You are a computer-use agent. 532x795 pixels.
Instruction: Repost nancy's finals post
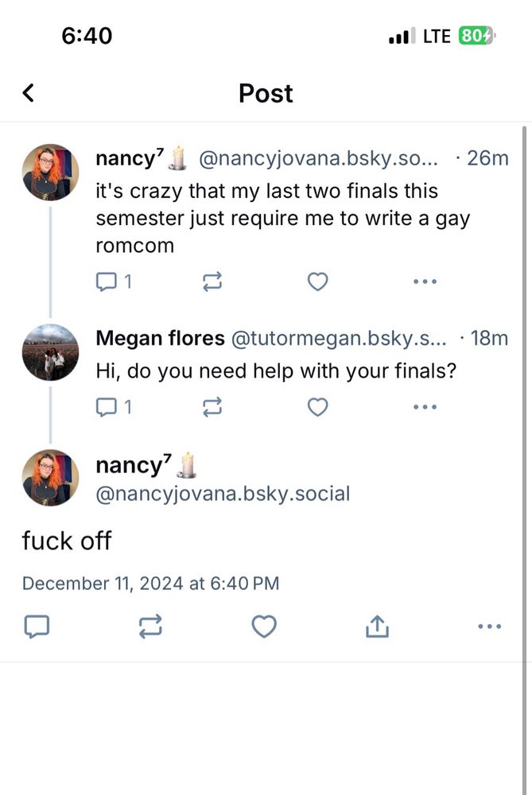click(212, 281)
